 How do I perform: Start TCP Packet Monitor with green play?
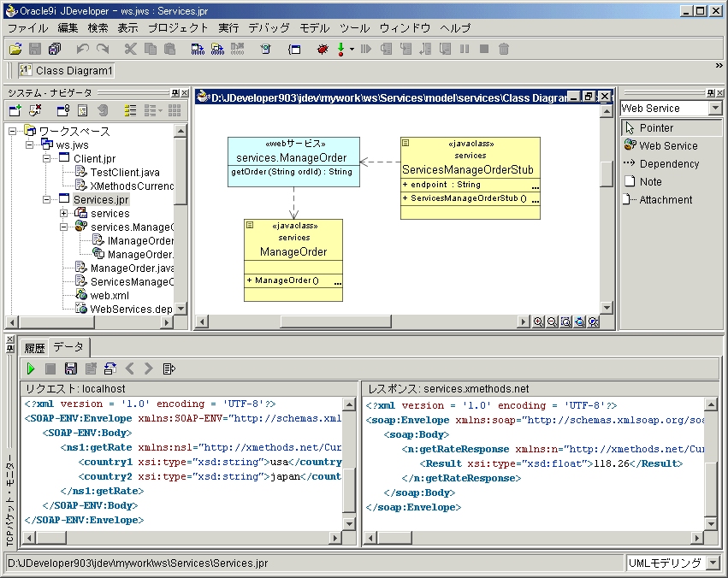click(x=31, y=369)
